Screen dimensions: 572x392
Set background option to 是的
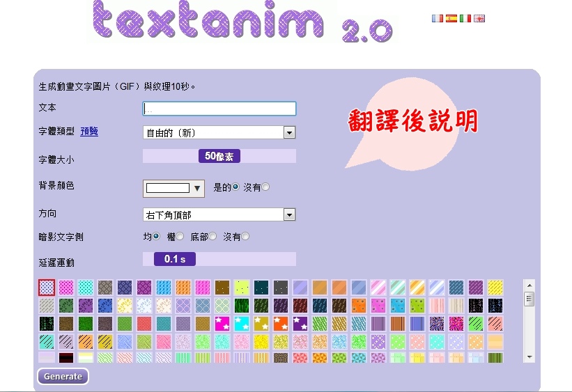235,187
